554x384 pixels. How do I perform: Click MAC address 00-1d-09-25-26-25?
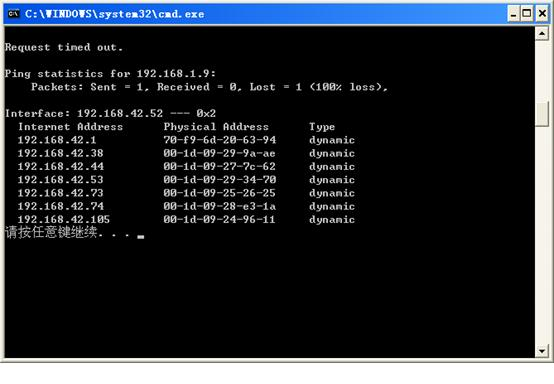(219, 193)
